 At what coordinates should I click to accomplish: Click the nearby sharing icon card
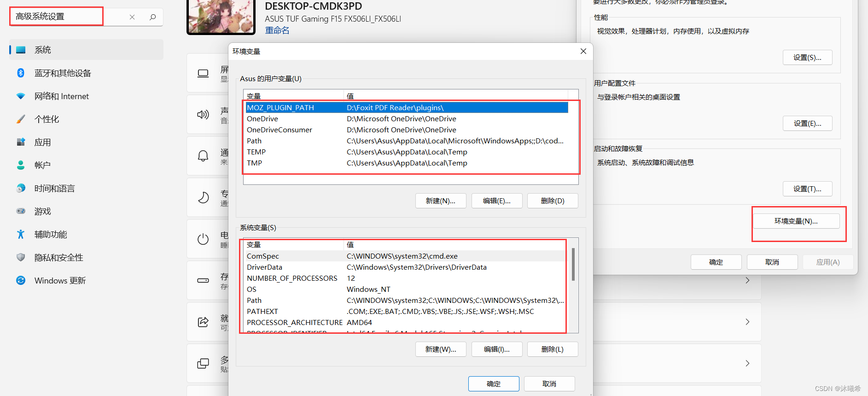point(203,322)
